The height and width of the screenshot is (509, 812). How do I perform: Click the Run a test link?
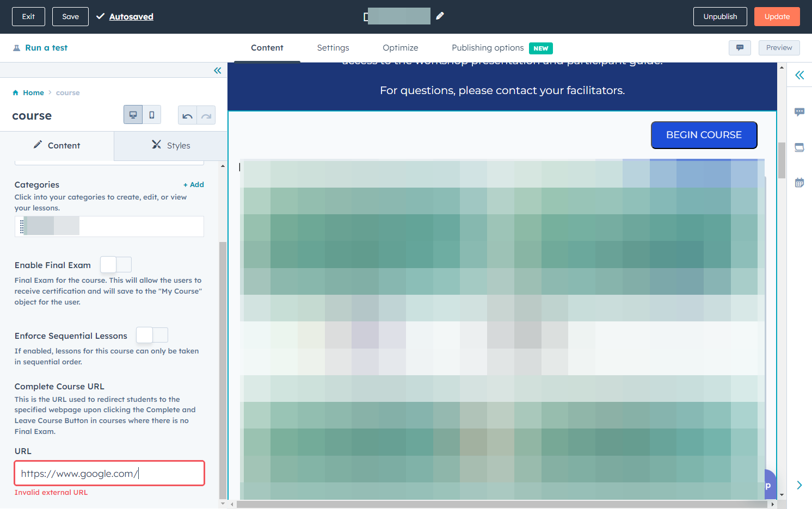tap(46, 48)
